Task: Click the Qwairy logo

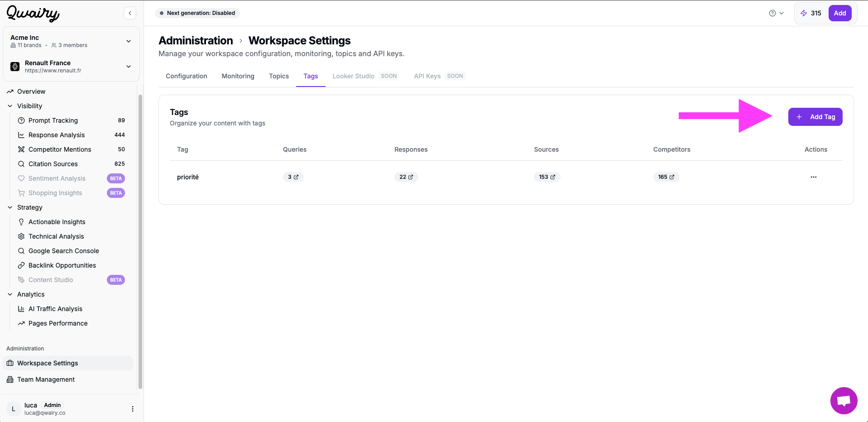Action: click(x=33, y=13)
